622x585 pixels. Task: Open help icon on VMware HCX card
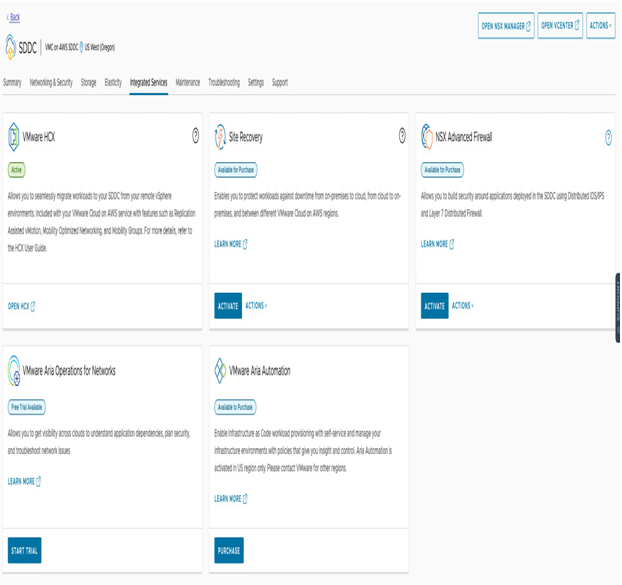click(196, 136)
